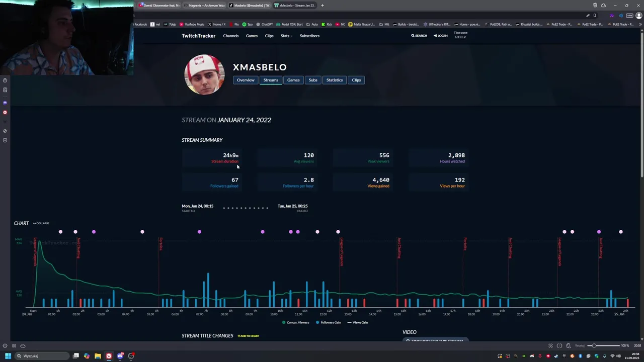Open Games in the top navigation bar
The width and height of the screenshot is (644, 362).
(252, 36)
